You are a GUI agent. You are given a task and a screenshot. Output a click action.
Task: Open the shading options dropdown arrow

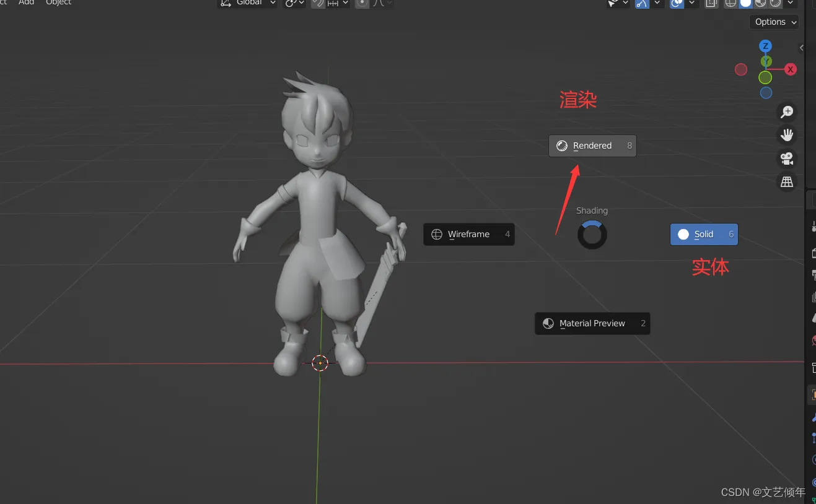[790, 3]
